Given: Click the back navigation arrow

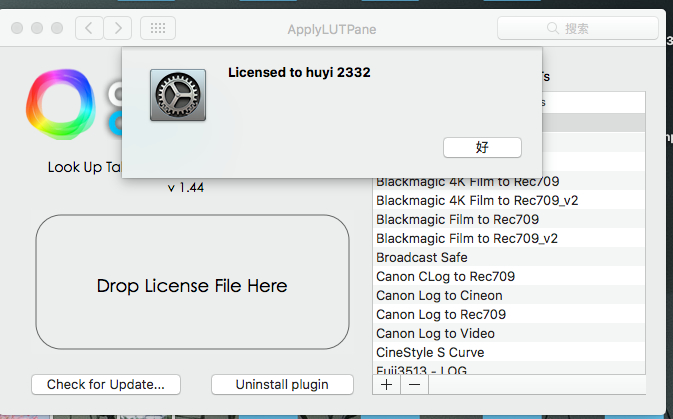Looking at the screenshot, I should pos(90,28).
